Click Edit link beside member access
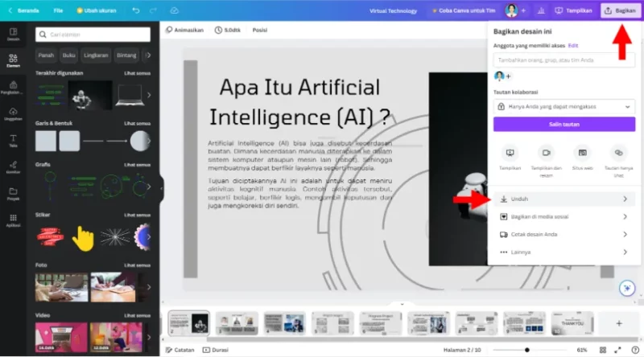 click(x=573, y=46)
